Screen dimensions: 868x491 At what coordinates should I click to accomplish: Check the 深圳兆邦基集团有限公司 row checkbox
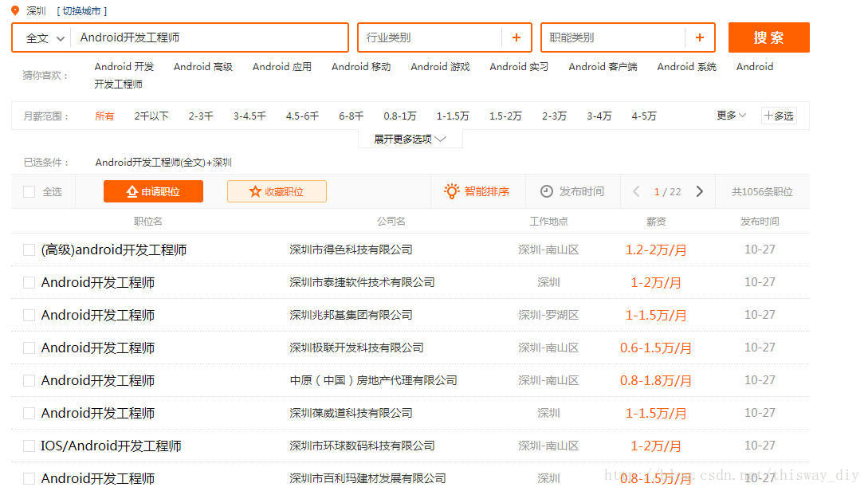coord(29,316)
